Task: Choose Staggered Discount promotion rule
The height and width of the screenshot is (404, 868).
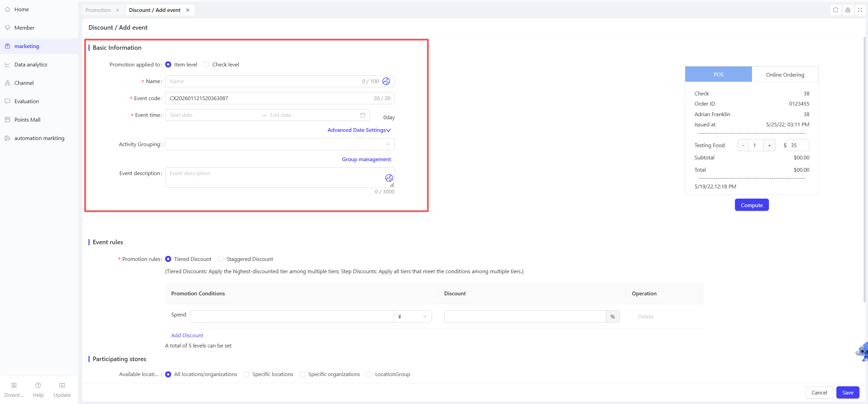Action: point(221,259)
